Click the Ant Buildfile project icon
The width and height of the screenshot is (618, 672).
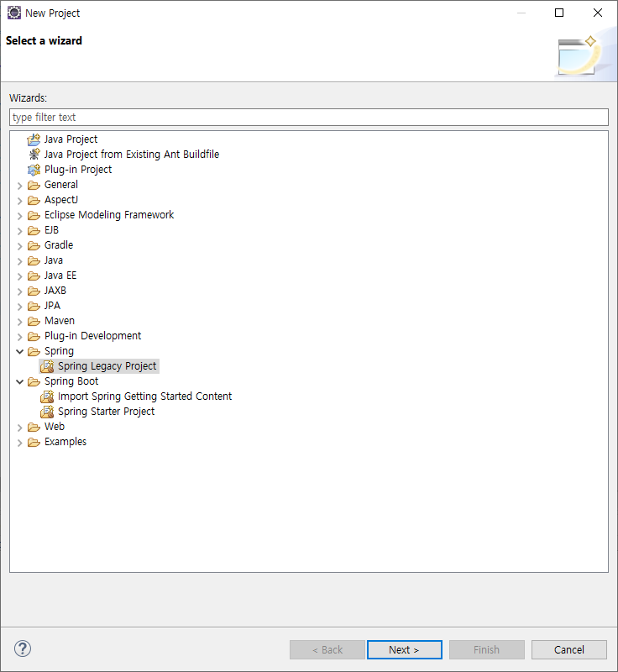tap(34, 155)
